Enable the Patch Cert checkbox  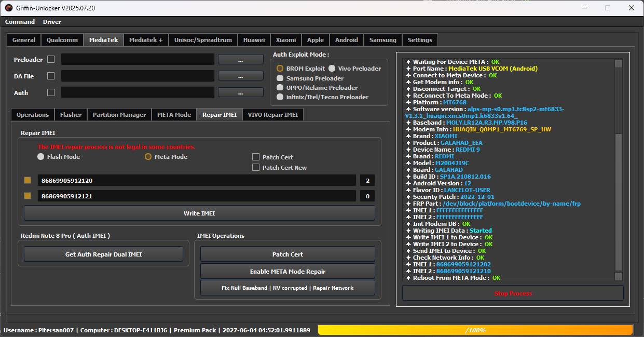(x=256, y=157)
